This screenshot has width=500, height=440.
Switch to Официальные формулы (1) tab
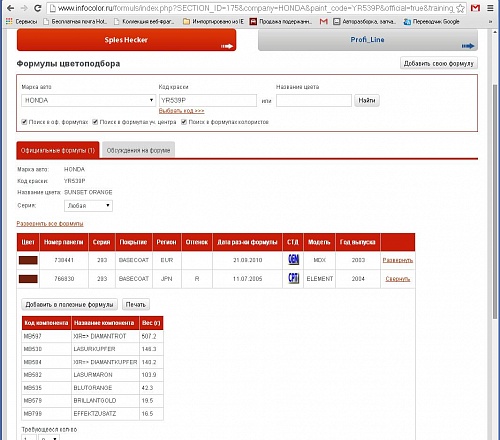coord(58,150)
